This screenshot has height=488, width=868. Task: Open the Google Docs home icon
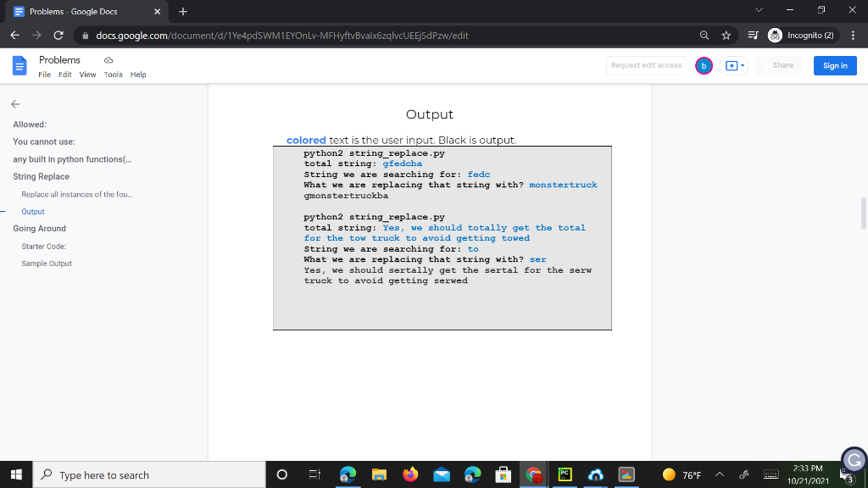(18, 65)
